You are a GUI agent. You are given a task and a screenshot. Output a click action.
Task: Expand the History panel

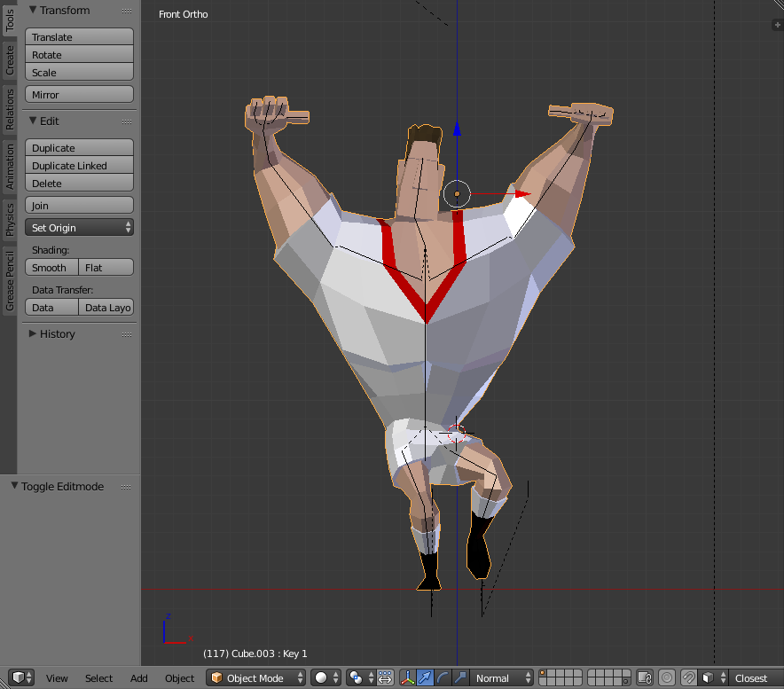pyautogui.click(x=33, y=333)
